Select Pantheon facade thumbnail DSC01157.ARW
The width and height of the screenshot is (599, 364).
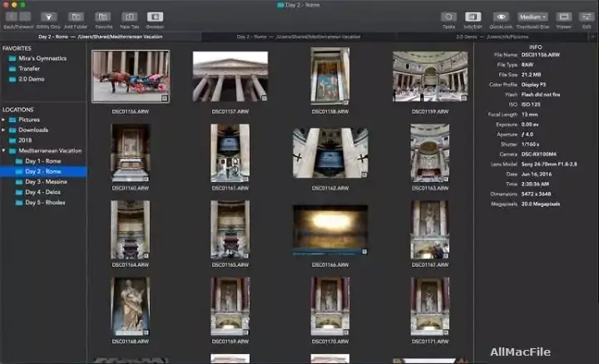pyautogui.click(x=230, y=76)
